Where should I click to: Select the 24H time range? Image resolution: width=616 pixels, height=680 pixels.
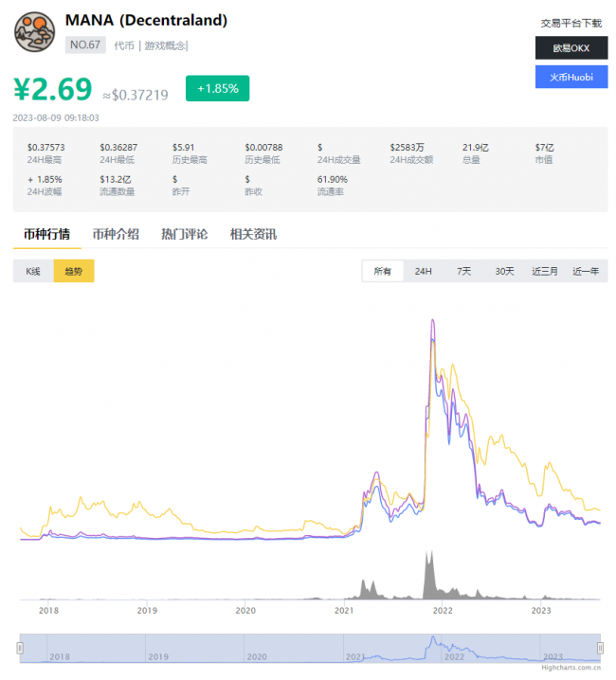(x=424, y=271)
